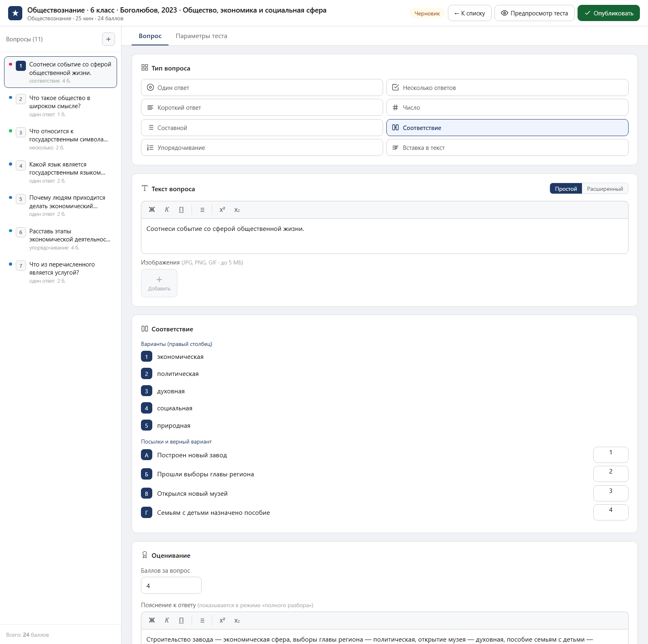Select the Упорядочивание question type
The image size is (648, 644).
click(262, 147)
